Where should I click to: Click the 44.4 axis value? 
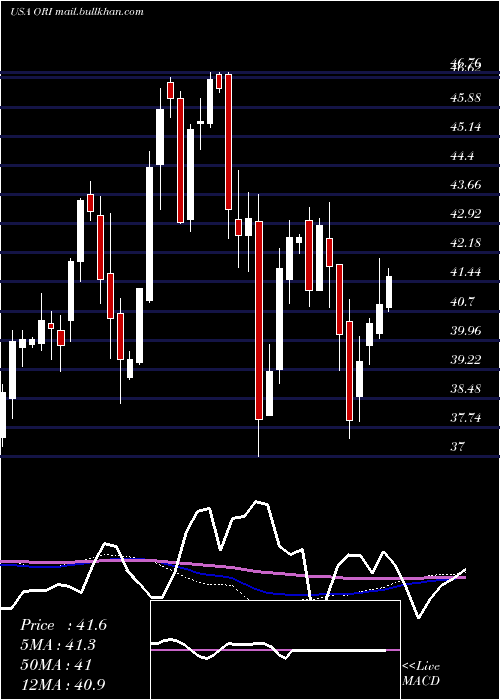pos(462,156)
